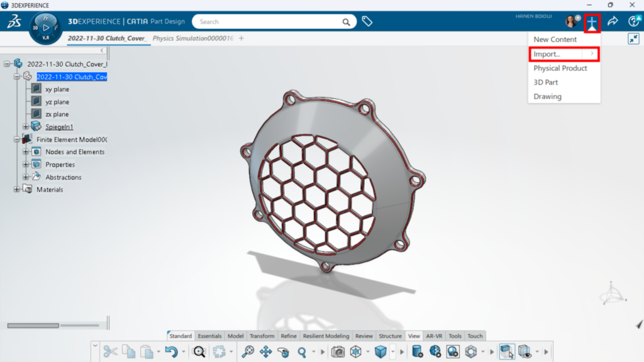
Task: Collapse the highlighted Clutch_Cov part node
Action: 16,77
